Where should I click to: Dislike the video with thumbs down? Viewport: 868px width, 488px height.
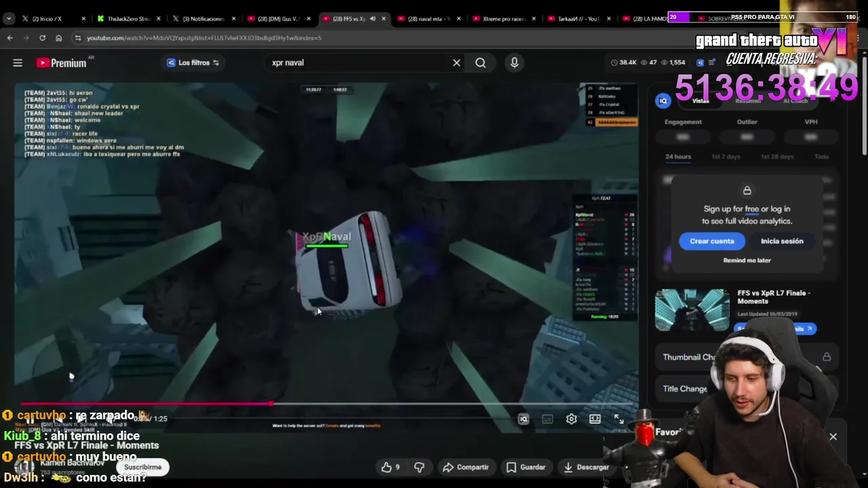click(419, 467)
